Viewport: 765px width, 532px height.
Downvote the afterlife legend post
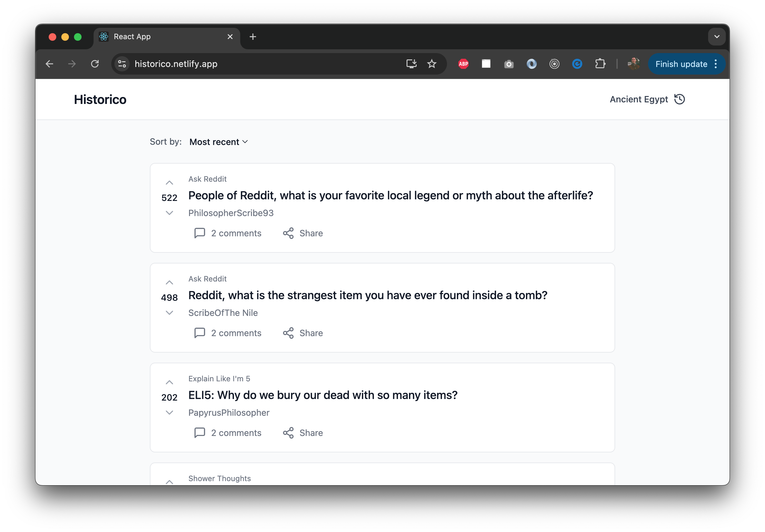tap(169, 213)
